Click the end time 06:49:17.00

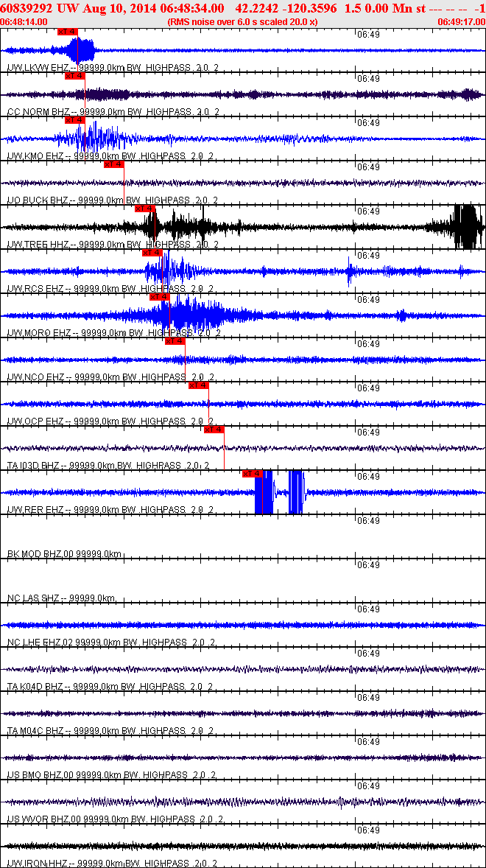461,21
